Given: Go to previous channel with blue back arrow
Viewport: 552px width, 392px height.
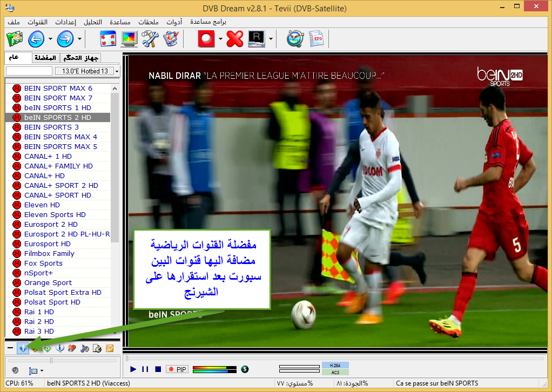Looking at the screenshot, I should [x=36, y=39].
